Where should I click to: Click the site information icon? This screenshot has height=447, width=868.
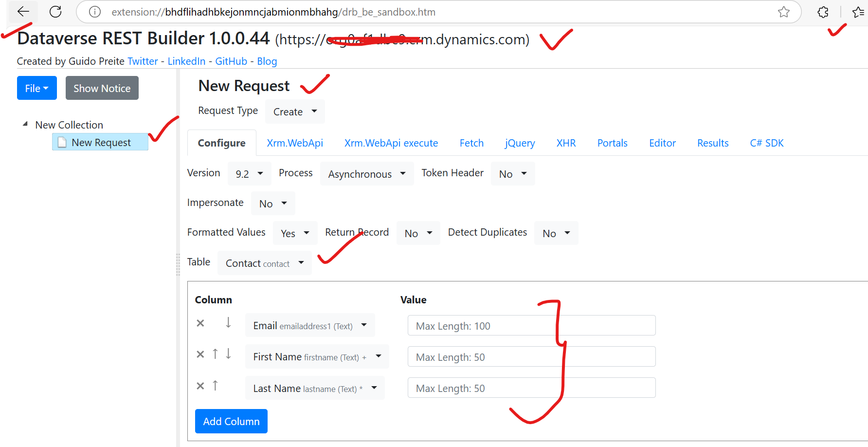coord(94,12)
